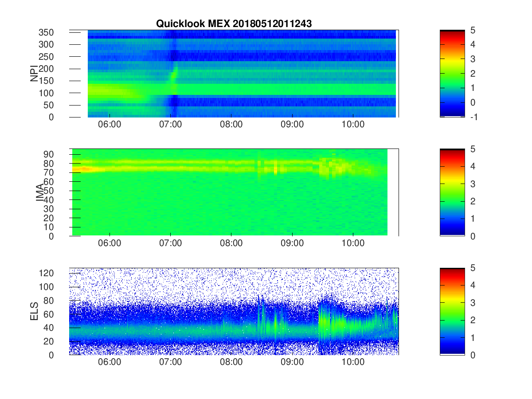Select the IMA y-axis label
Screen dimensions: 532x399
[40, 192]
